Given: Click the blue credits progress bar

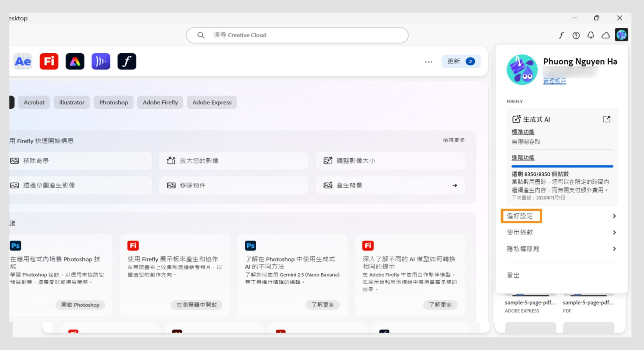Looking at the screenshot, I should coord(562,166).
